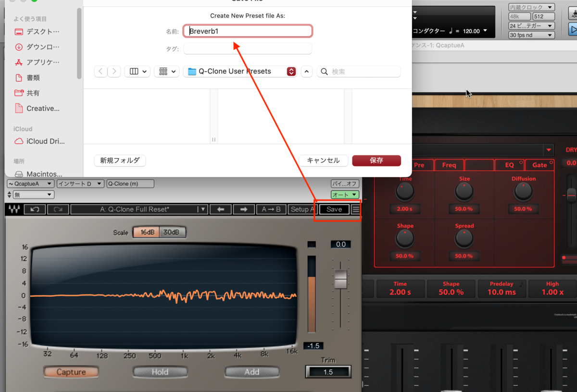Open the 内蔵クロック clock source dropdown
The image size is (577, 392).
coord(531,7)
